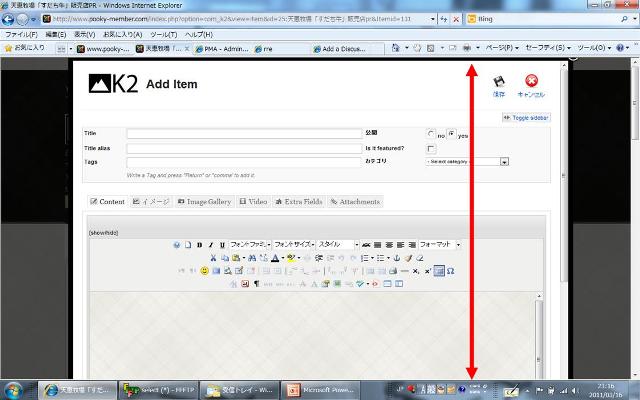Image resolution: width=640 pixels, height=400 pixels.
Task: Click the Copy icon in editor
Action: (x=224, y=258)
